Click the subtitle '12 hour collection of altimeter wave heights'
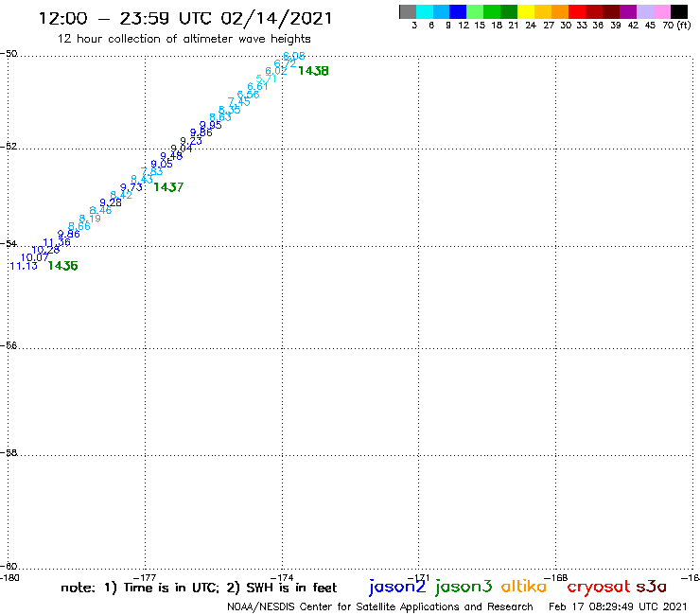 (x=184, y=39)
